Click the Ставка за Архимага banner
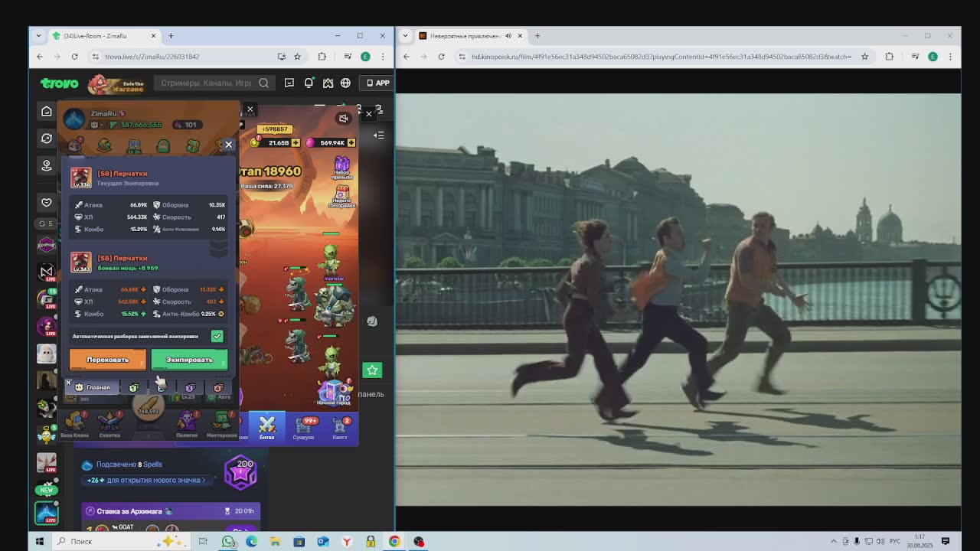 (171, 510)
